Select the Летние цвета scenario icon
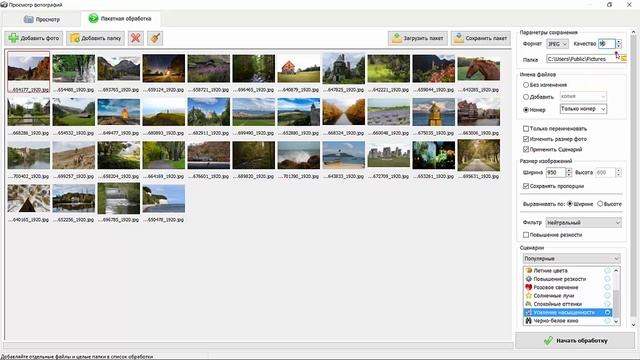The width and height of the screenshot is (640, 360). click(528, 271)
